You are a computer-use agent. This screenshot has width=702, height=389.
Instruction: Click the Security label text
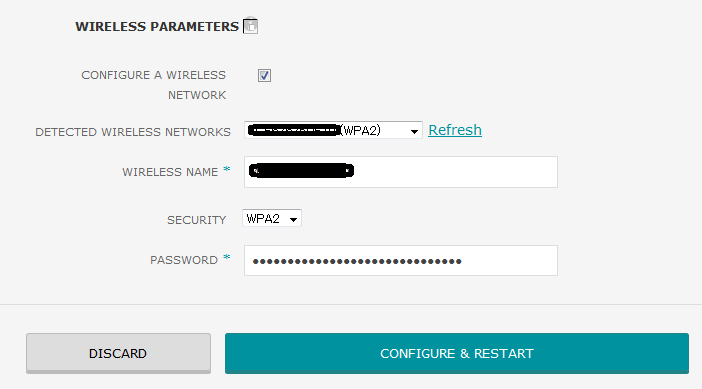(197, 220)
